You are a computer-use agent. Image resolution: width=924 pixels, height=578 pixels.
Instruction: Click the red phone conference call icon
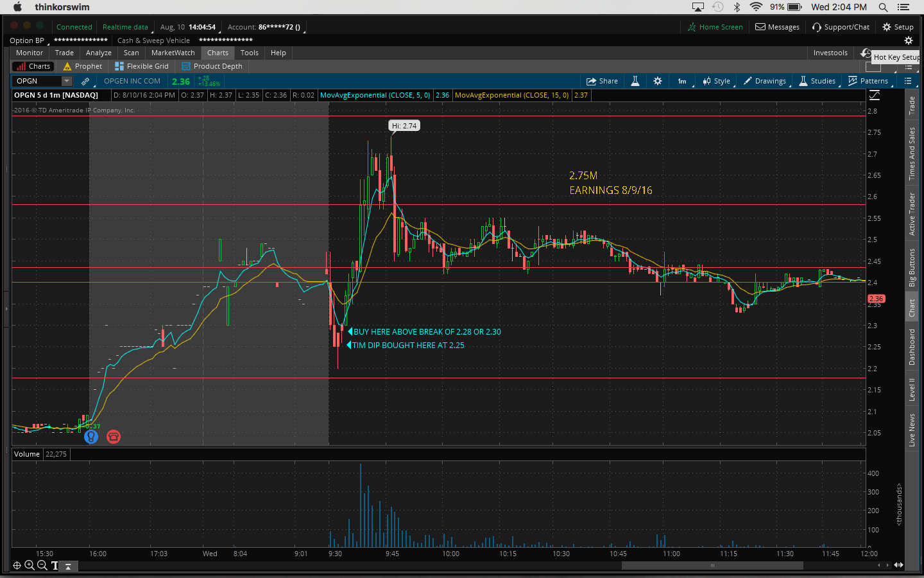(114, 437)
